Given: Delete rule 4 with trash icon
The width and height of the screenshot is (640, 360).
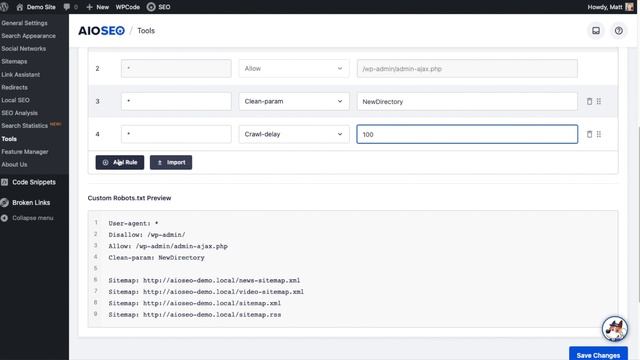Looking at the screenshot, I should [x=589, y=134].
